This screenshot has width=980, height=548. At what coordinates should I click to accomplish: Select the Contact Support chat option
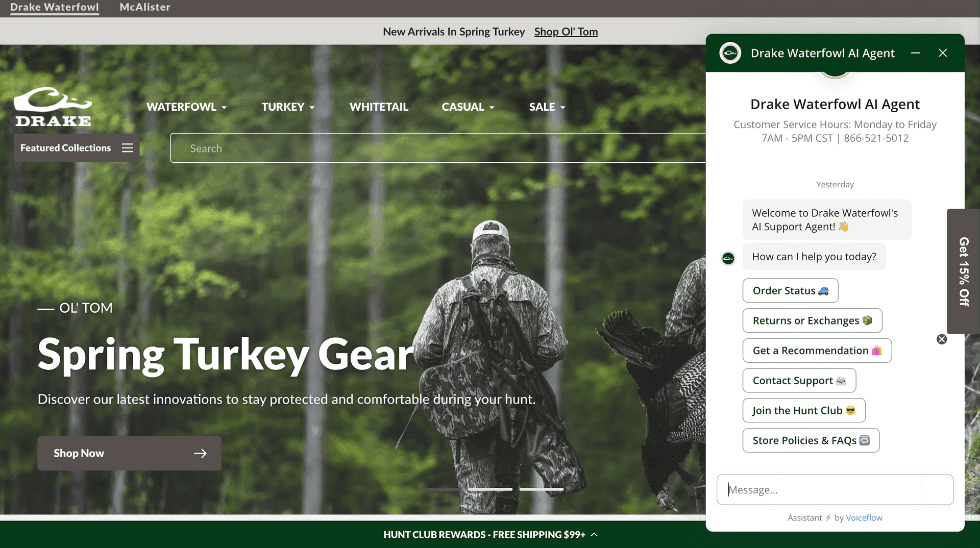click(799, 381)
